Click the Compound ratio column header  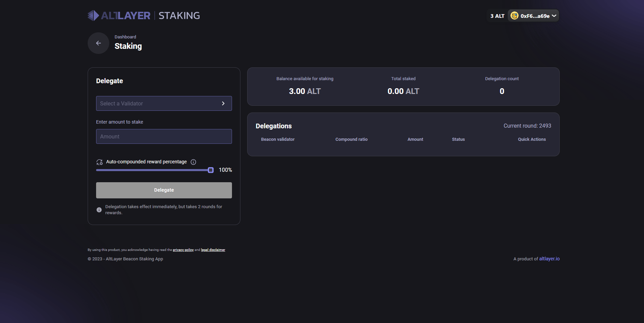pos(351,139)
